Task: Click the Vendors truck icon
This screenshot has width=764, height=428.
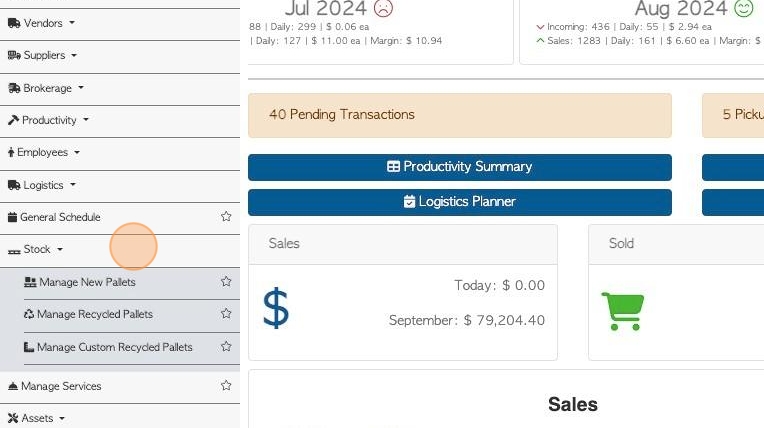Action: point(14,23)
